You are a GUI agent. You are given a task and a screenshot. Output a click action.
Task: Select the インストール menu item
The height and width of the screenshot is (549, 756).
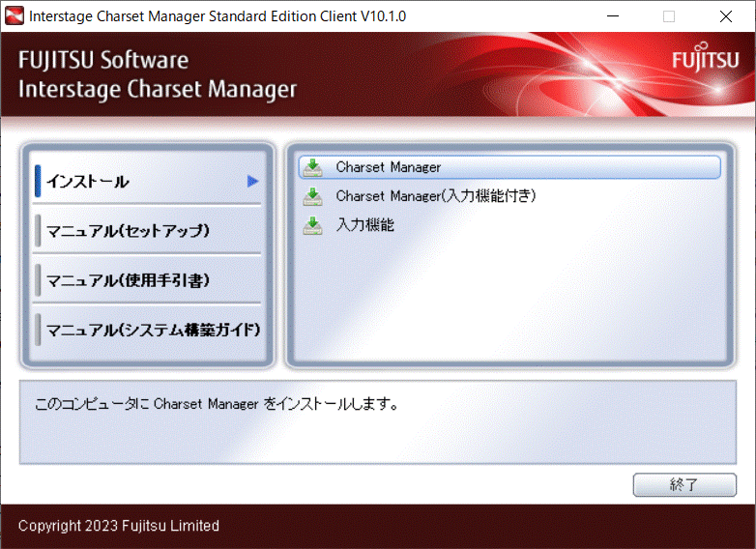click(x=147, y=182)
